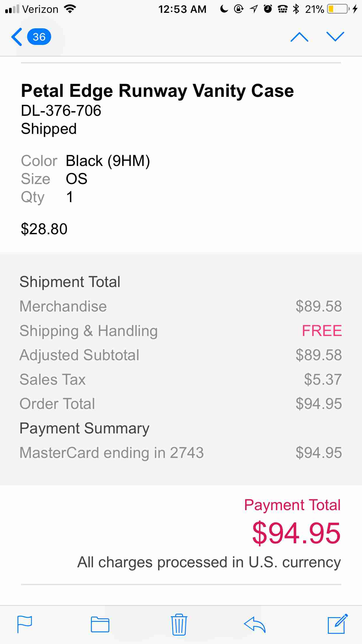
Task: Move email to a folder
Action: point(100,624)
